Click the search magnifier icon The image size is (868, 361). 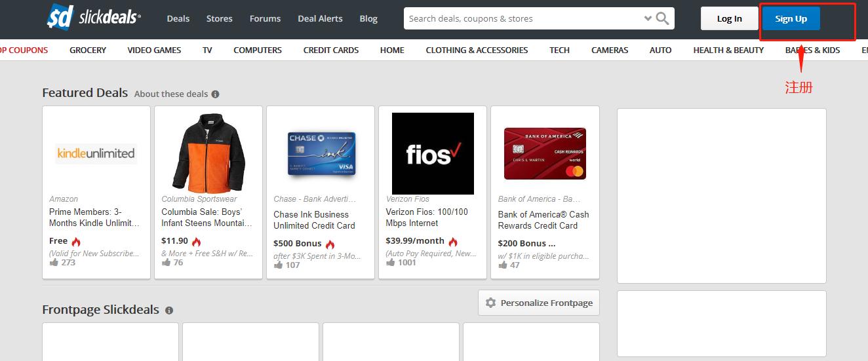pyautogui.click(x=662, y=18)
